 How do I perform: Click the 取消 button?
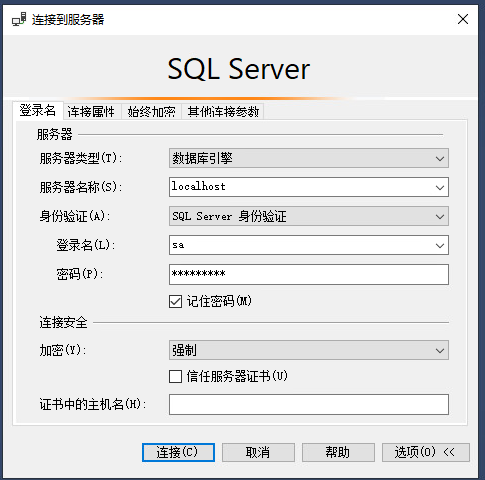click(x=258, y=452)
